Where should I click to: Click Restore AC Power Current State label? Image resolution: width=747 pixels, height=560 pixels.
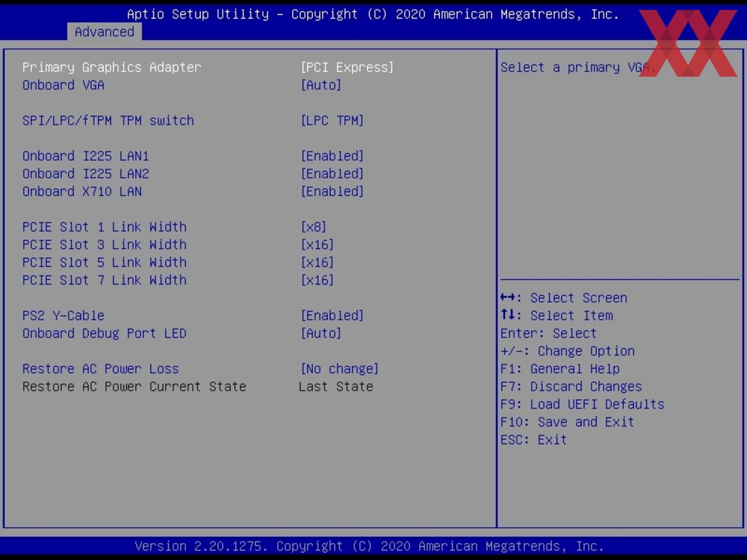pyautogui.click(x=134, y=387)
